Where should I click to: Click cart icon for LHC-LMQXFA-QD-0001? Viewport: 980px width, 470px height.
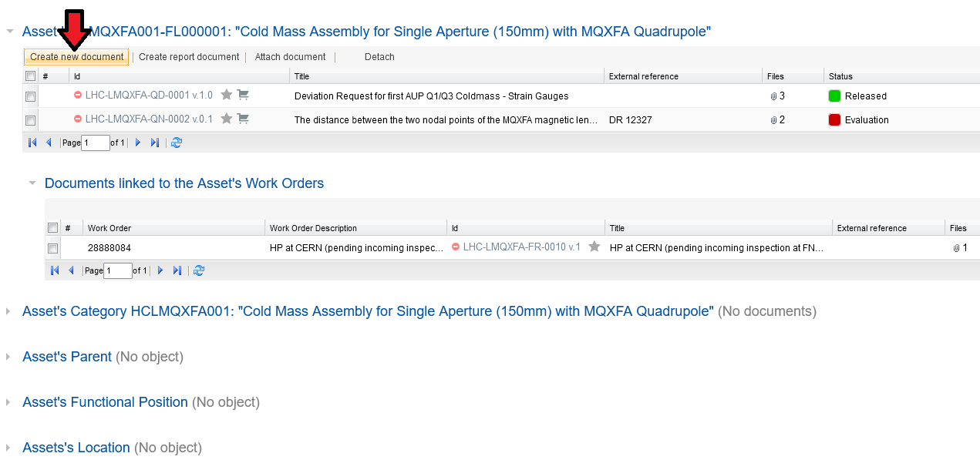(x=243, y=96)
